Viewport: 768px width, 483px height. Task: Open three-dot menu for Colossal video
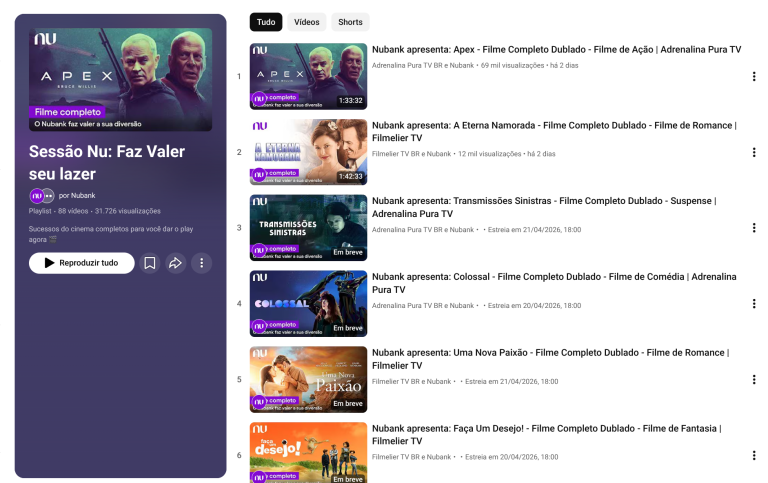pyautogui.click(x=753, y=304)
